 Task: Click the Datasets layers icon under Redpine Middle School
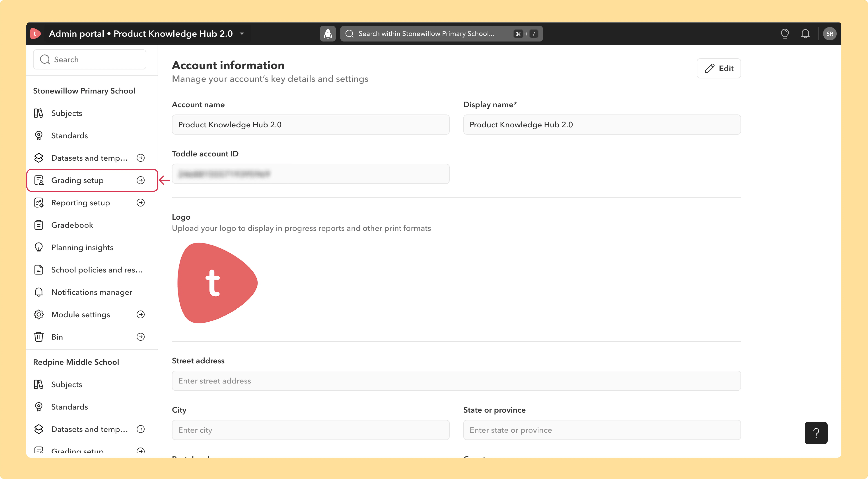click(x=39, y=429)
